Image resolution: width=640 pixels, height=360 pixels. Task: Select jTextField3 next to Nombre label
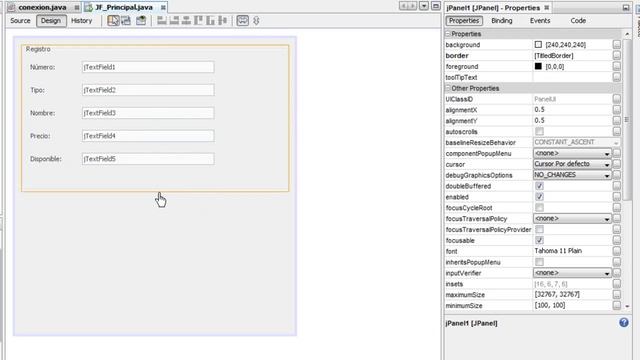point(148,113)
